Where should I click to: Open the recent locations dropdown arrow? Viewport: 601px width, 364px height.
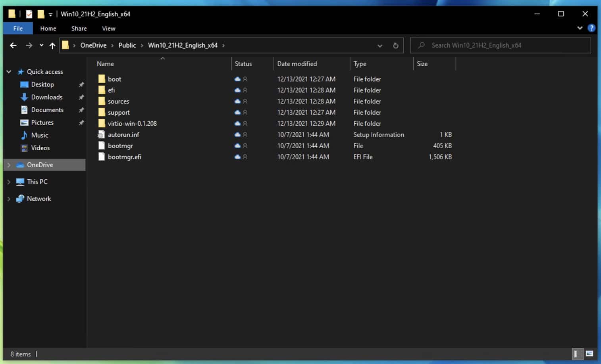[x=41, y=46]
